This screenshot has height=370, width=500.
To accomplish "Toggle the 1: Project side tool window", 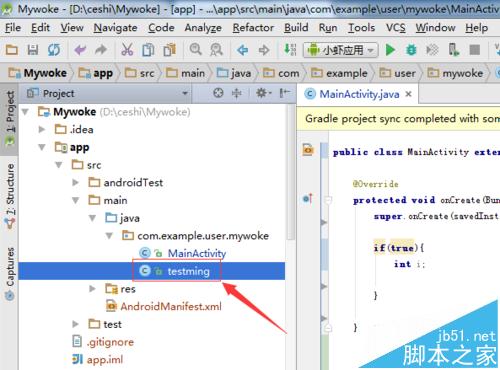I will click(9, 119).
